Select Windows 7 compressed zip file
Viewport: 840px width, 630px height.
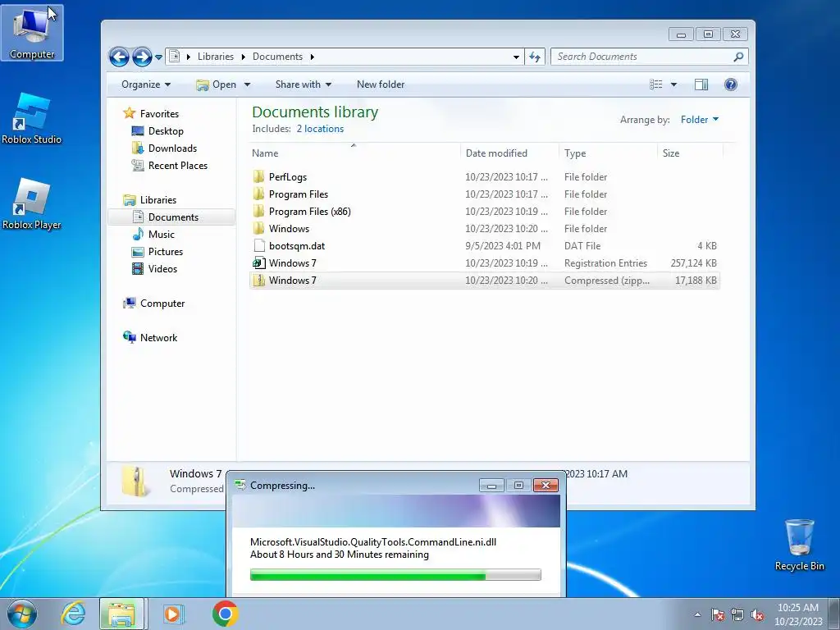point(484,281)
